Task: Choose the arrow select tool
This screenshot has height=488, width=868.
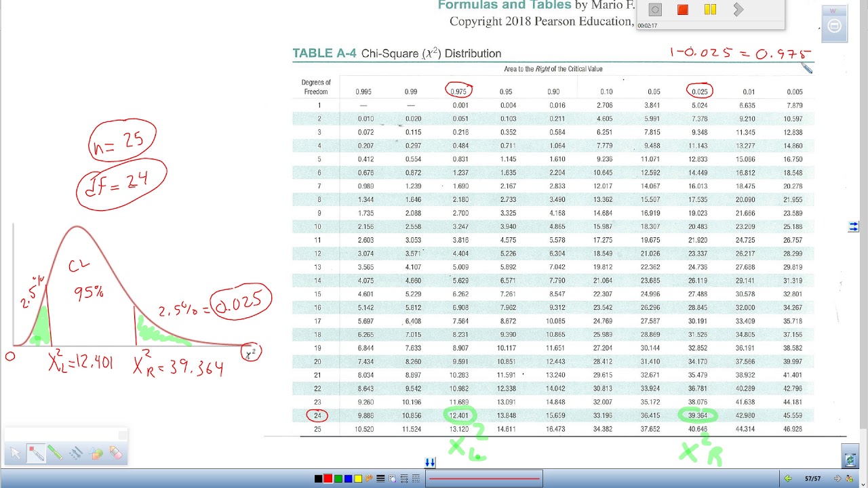Action: point(15,453)
